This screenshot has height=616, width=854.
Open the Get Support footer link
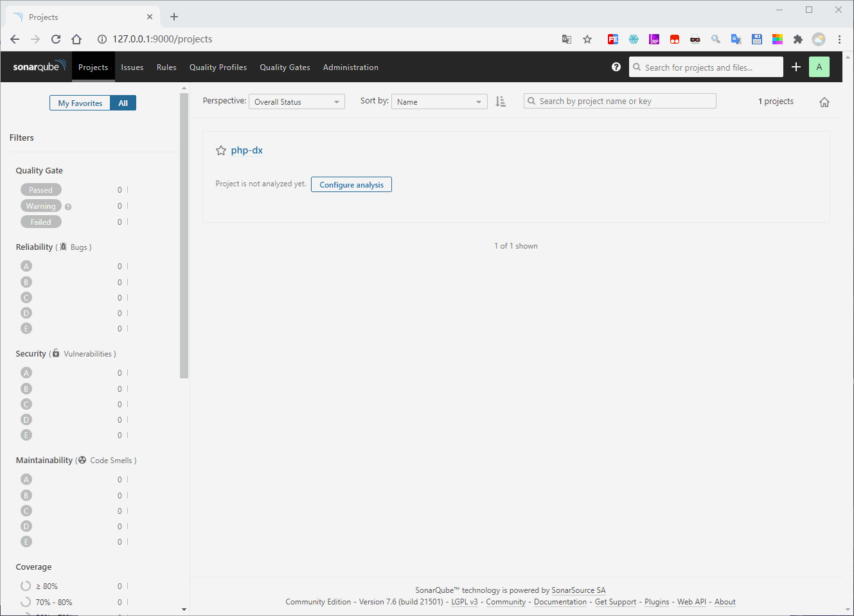[616, 602]
